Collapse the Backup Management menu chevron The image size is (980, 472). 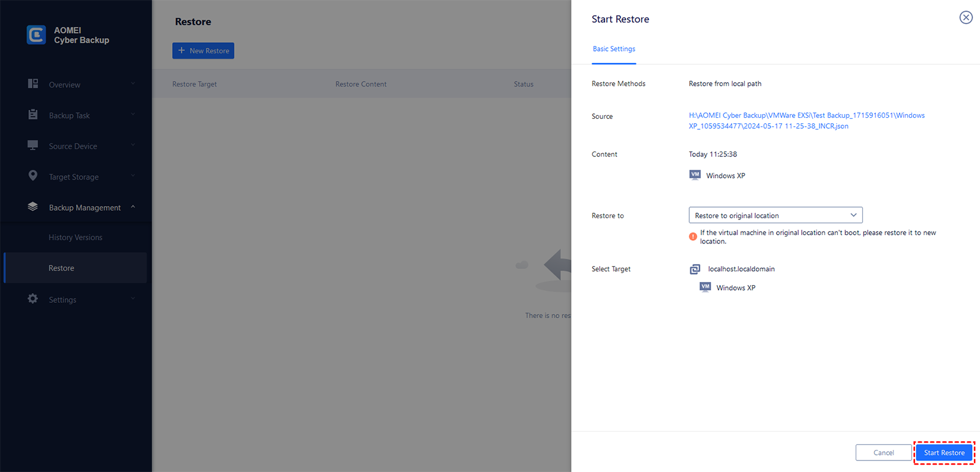pos(133,207)
